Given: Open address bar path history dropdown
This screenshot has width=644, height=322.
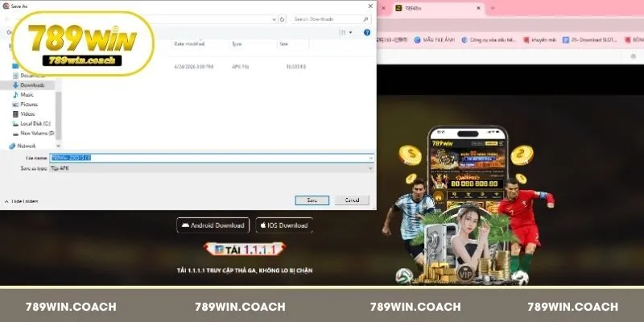Looking at the screenshot, I should [274, 19].
